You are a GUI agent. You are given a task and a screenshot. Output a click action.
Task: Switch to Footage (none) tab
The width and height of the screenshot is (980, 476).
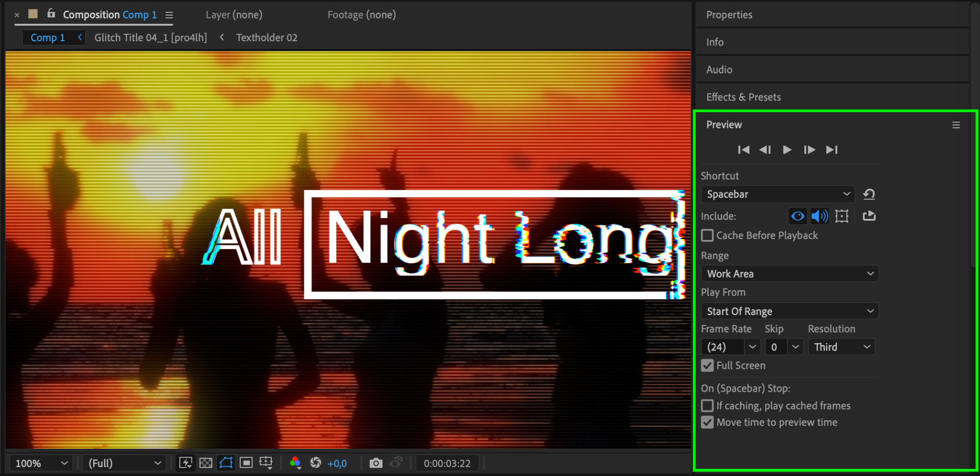tap(362, 15)
